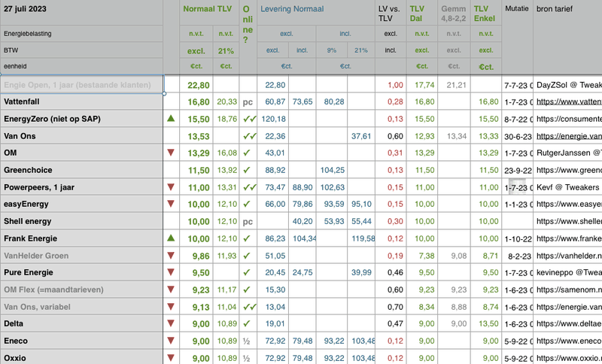Image resolution: width=602 pixels, height=364 pixels.
Task: Click double checkmark in Van Ons, variabel row
Action: 249,306
